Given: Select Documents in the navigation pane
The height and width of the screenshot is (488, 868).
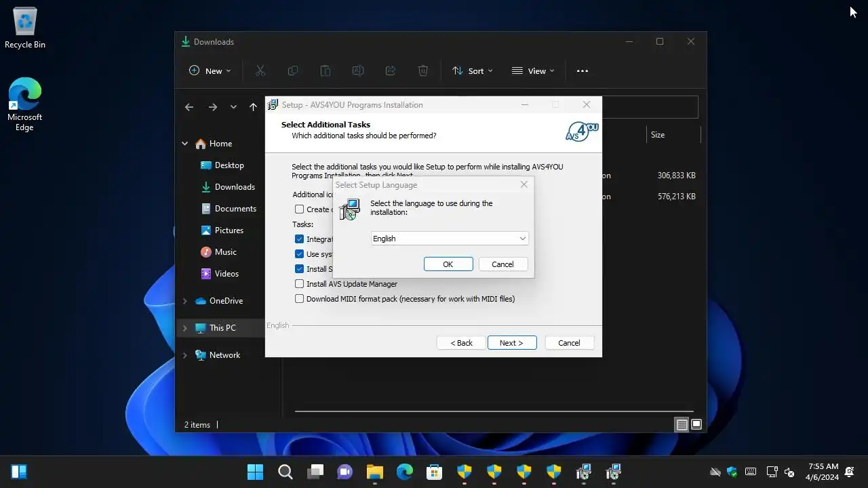Looking at the screenshot, I should coord(229,209).
